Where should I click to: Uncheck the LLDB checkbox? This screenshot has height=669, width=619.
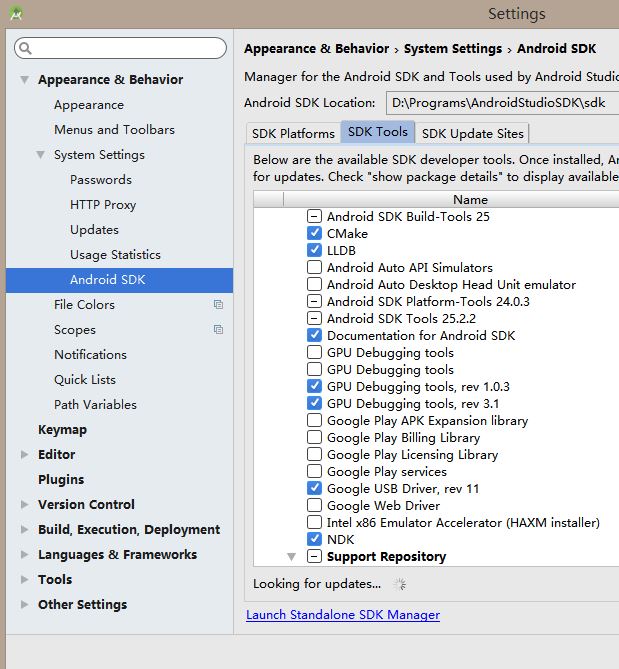(x=314, y=250)
